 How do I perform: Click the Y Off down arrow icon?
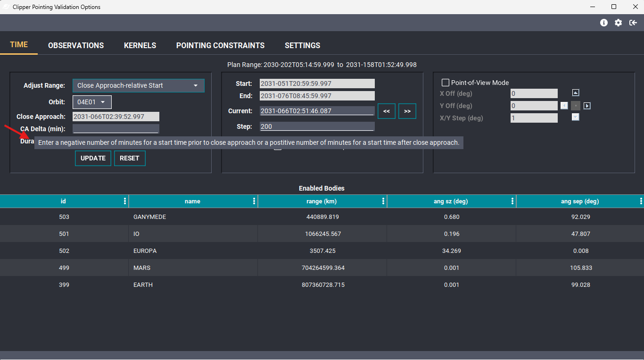(x=576, y=117)
